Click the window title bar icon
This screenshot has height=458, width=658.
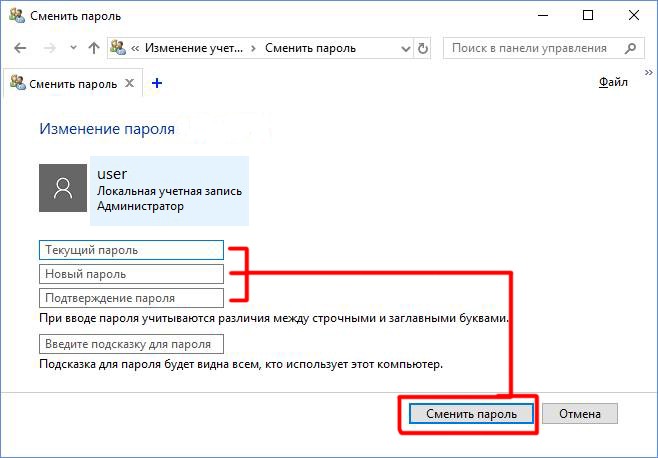coord(17,15)
